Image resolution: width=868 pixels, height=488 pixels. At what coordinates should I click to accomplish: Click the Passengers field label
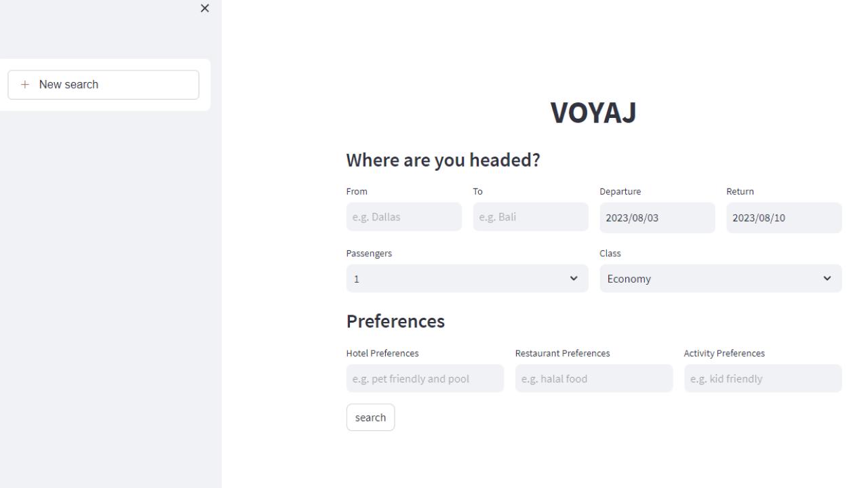[369, 253]
